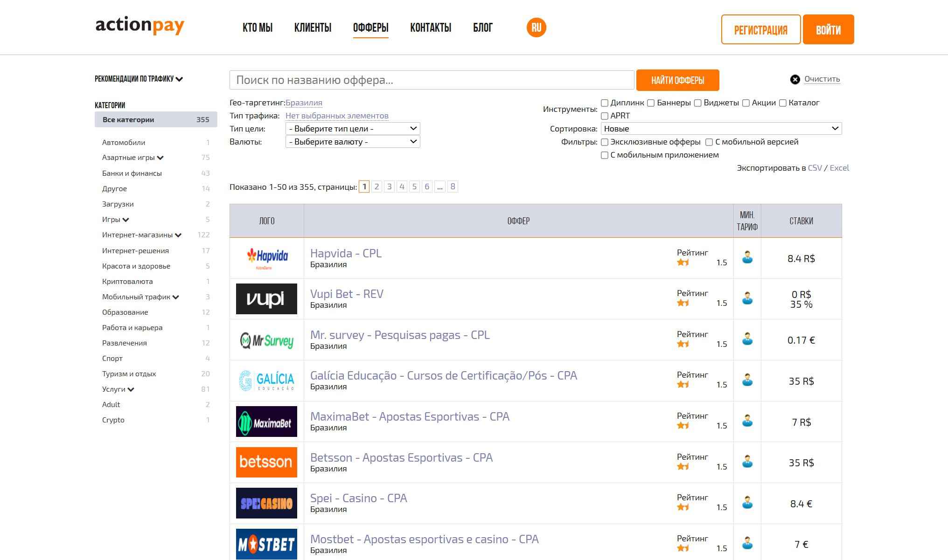The height and width of the screenshot is (560, 948).
Task: Tick the Эксклюзивные офферы filter checkbox
Action: pyautogui.click(x=605, y=142)
